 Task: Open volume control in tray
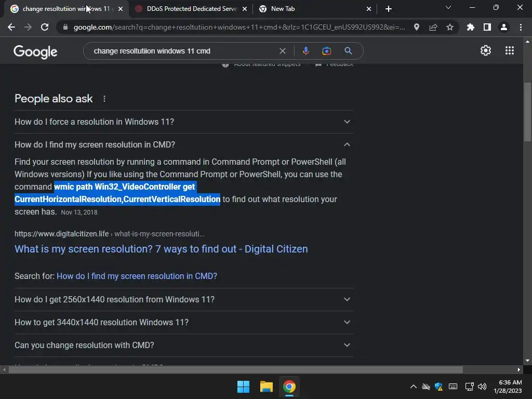point(482,387)
